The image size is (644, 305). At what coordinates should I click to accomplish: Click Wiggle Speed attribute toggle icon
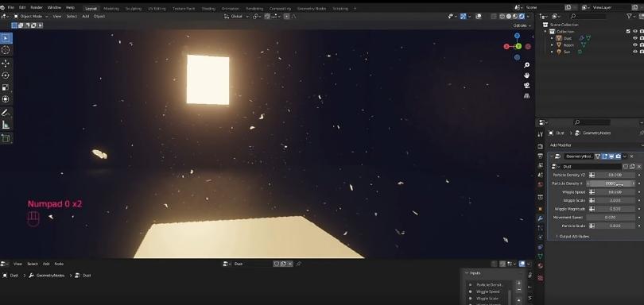point(592,192)
